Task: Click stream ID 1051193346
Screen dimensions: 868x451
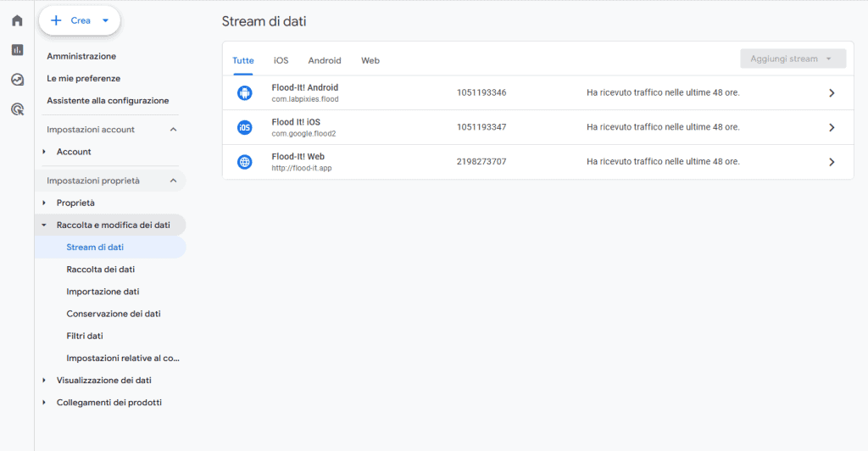Action: click(481, 92)
